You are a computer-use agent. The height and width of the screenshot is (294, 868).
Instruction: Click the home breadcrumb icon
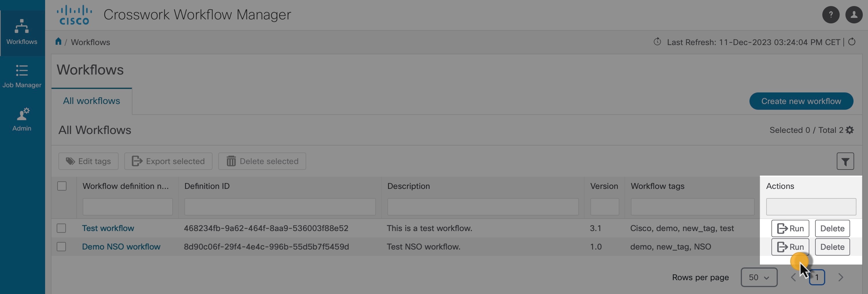click(58, 41)
